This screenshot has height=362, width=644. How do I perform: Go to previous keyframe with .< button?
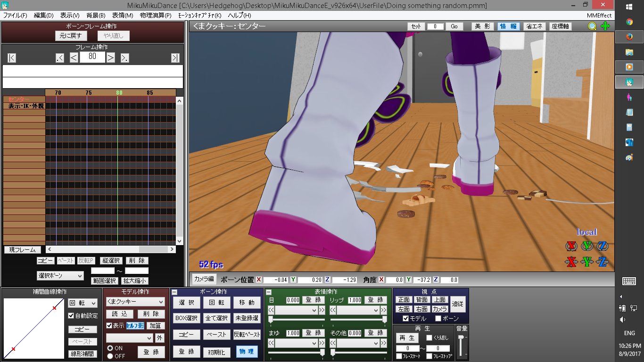pos(59,58)
